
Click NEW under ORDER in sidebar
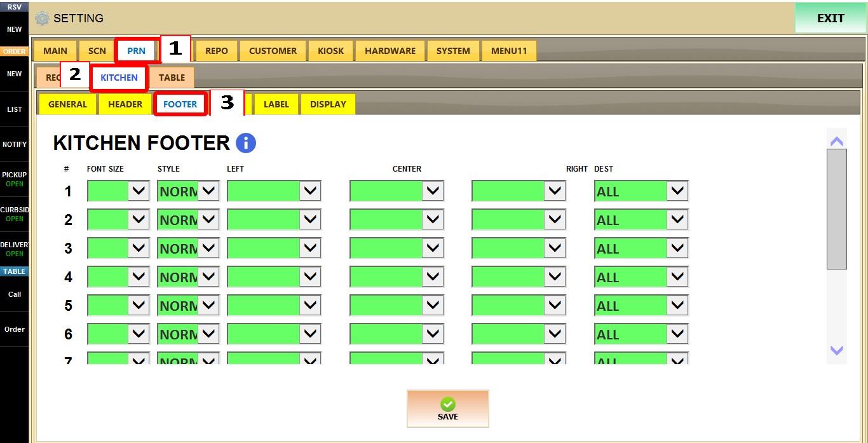[14, 74]
